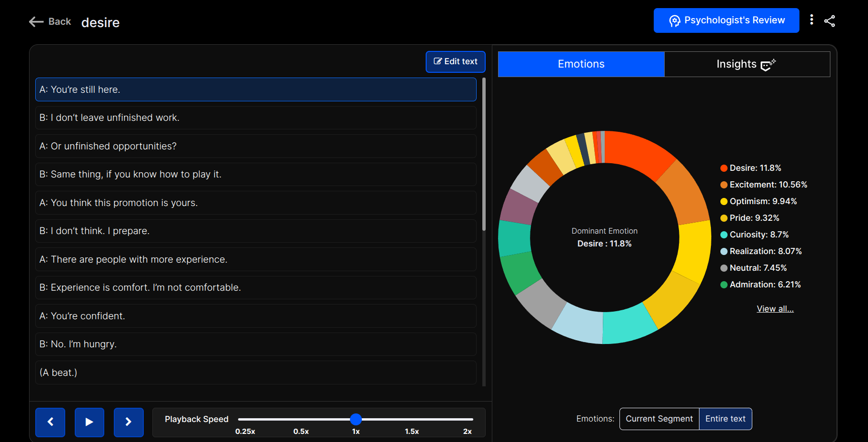868x442 pixels.
Task: Go to the previous segment
Action: (50, 422)
